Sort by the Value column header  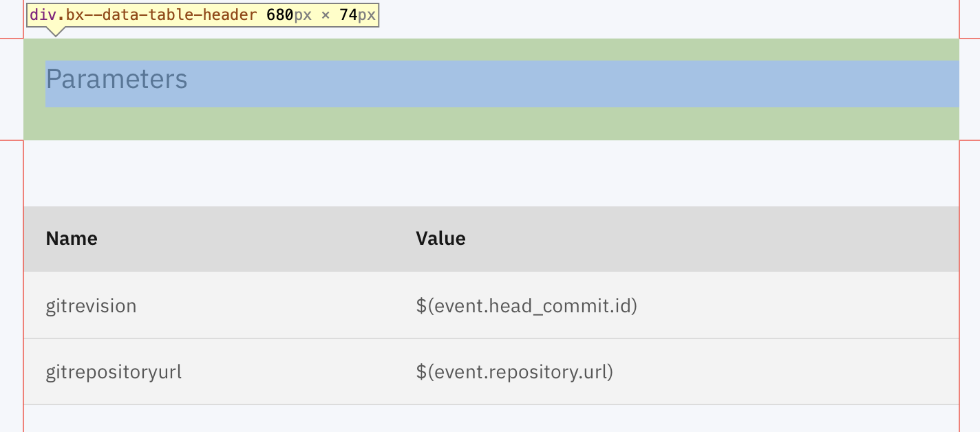(440, 239)
